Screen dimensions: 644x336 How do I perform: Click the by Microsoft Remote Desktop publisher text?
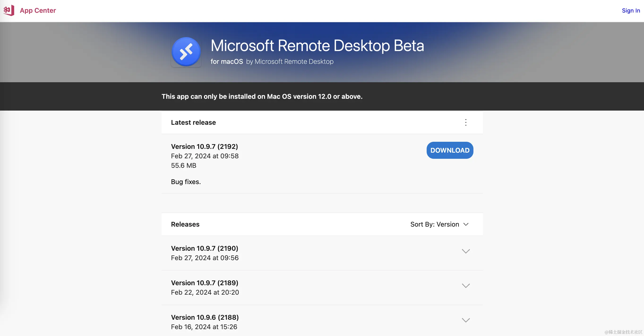(289, 61)
